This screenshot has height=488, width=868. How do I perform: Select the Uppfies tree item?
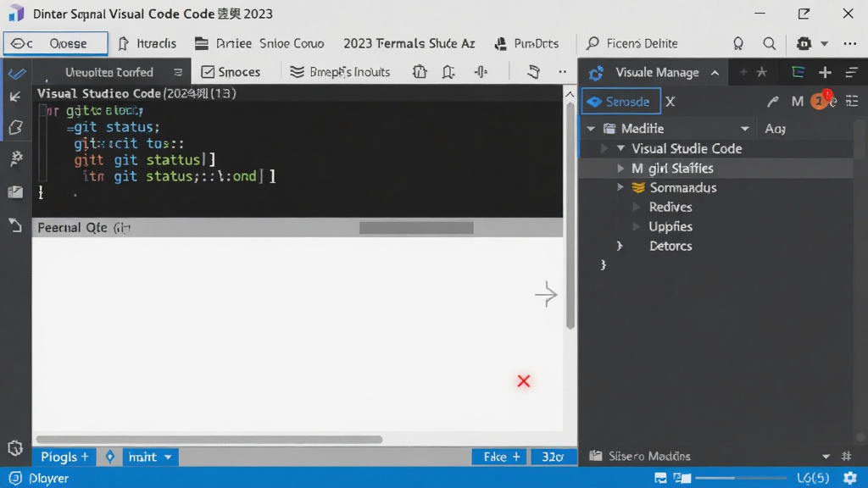(x=670, y=226)
